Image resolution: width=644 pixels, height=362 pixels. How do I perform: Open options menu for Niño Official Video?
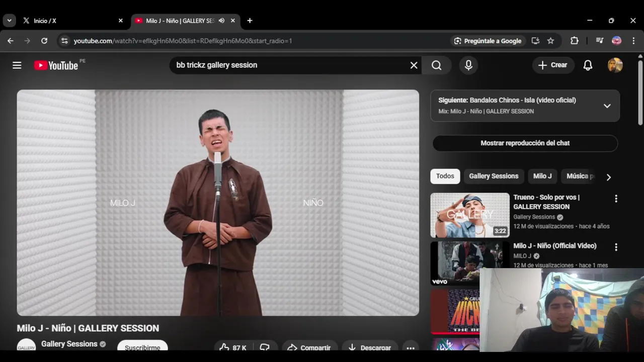(x=616, y=247)
